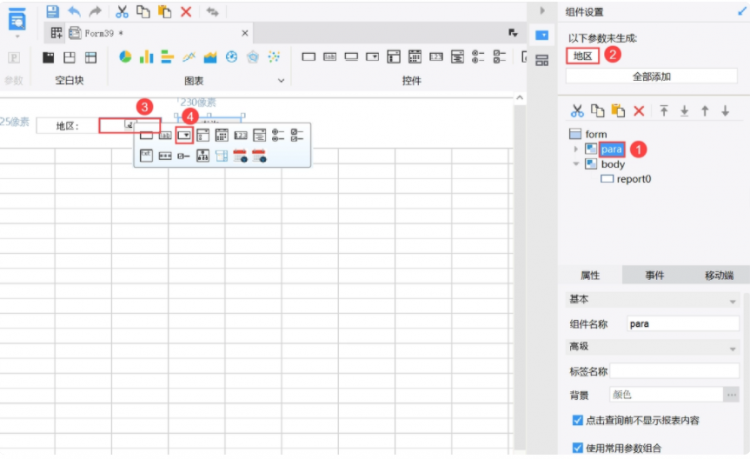The width and height of the screenshot is (750, 459).
Task: Save the form with the floppy disk icon
Action: [52, 11]
